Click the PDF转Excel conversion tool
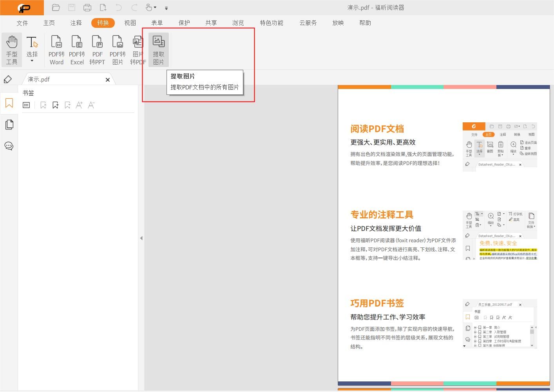The height and width of the screenshot is (392, 554). [77, 50]
